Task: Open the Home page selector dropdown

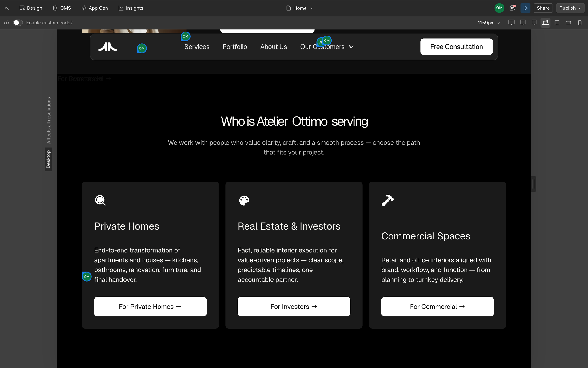Action: 300,8
